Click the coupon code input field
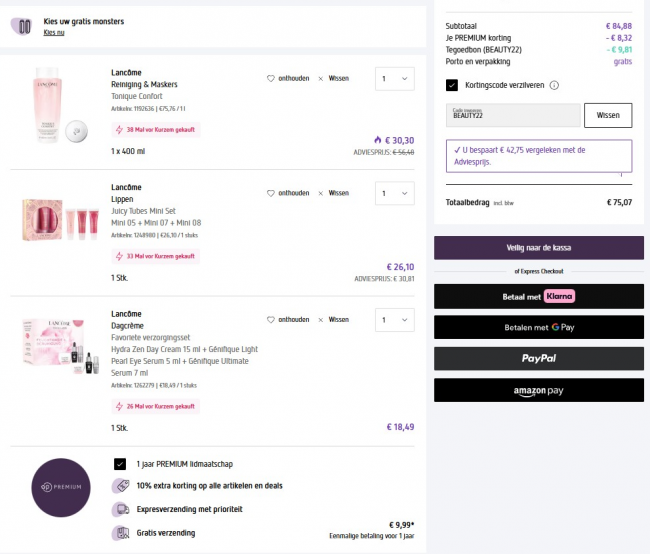The width and height of the screenshot is (650, 554). 513,115
